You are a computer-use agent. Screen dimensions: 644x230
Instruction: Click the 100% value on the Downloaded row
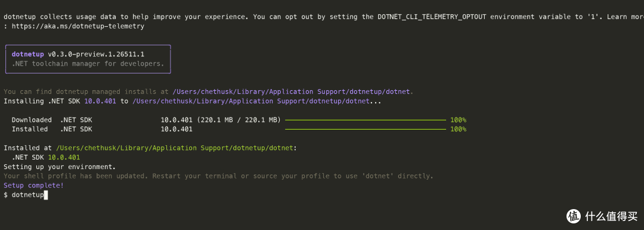coord(459,120)
